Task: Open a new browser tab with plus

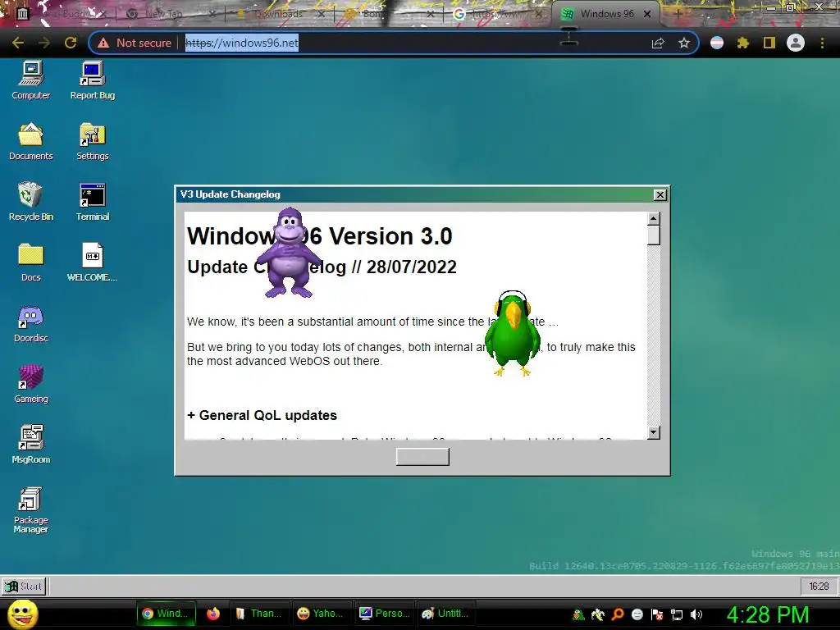Action: [x=678, y=14]
